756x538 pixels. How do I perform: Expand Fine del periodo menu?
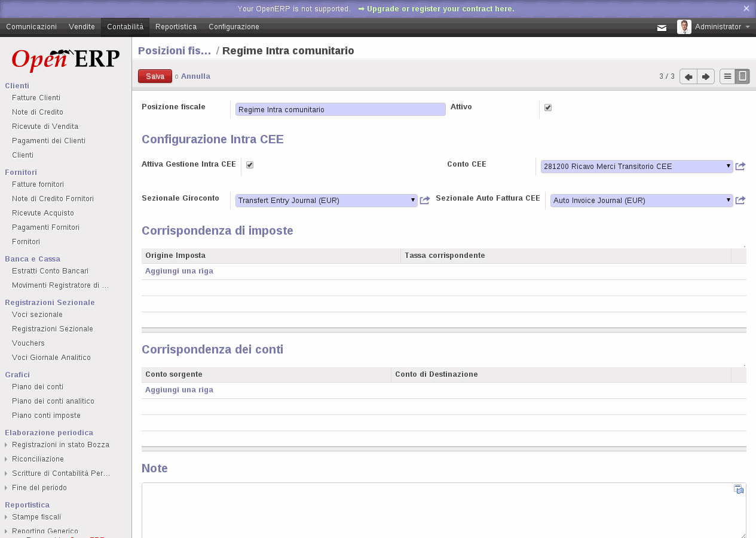(39, 488)
